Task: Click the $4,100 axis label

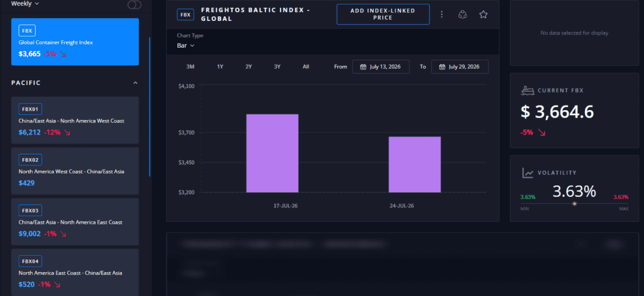Action: 186,86
